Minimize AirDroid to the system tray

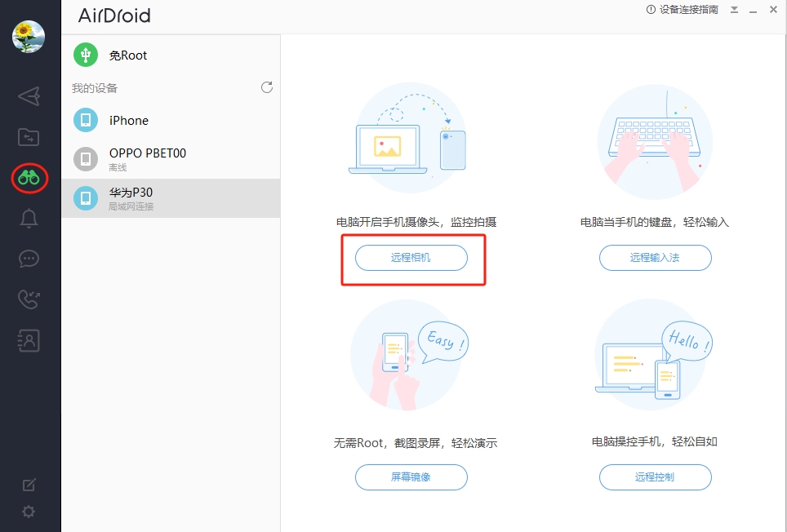coord(734,10)
